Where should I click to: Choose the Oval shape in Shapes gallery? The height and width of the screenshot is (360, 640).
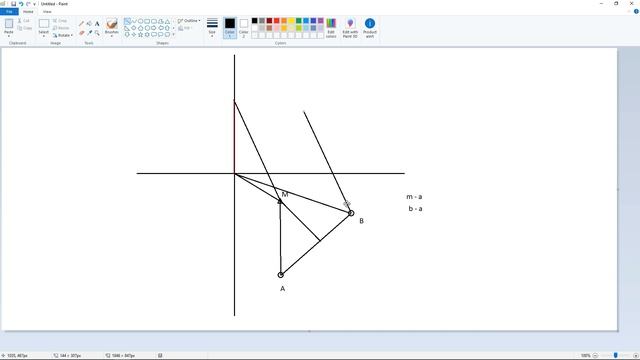pos(140,21)
